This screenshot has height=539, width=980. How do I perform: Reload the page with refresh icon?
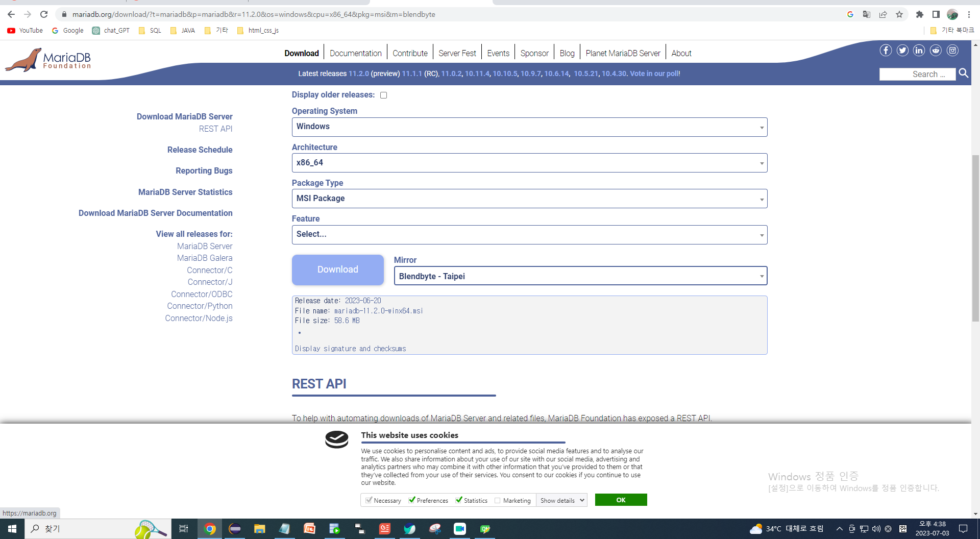point(44,14)
